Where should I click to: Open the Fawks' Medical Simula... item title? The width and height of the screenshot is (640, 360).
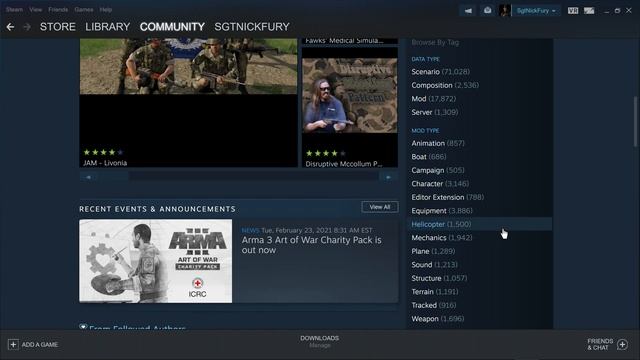click(x=344, y=41)
